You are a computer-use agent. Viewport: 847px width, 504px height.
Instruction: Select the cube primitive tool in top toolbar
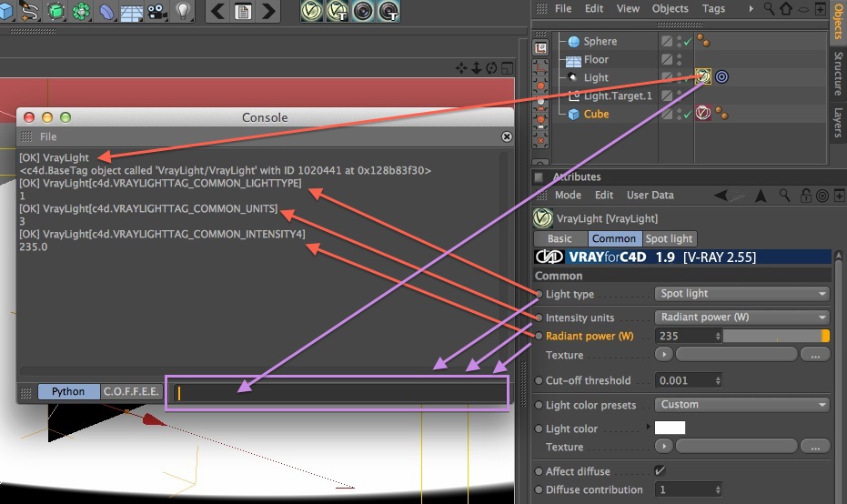click(5, 10)
